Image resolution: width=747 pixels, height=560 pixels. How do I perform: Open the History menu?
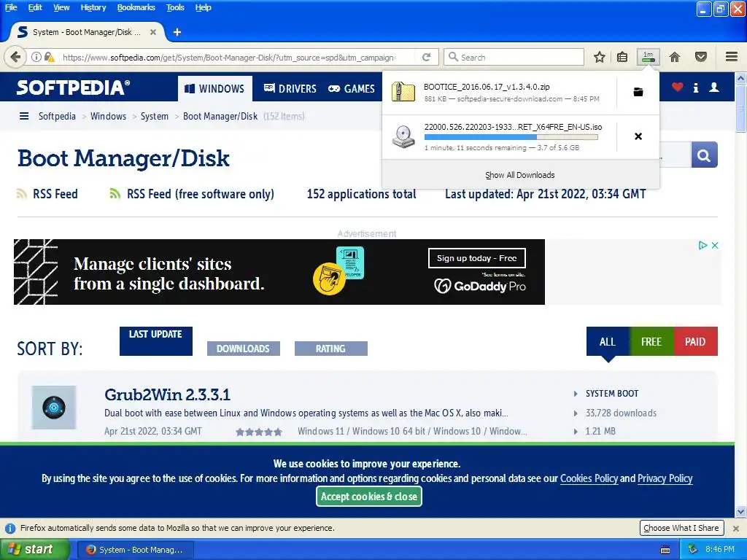click(93, 7)
